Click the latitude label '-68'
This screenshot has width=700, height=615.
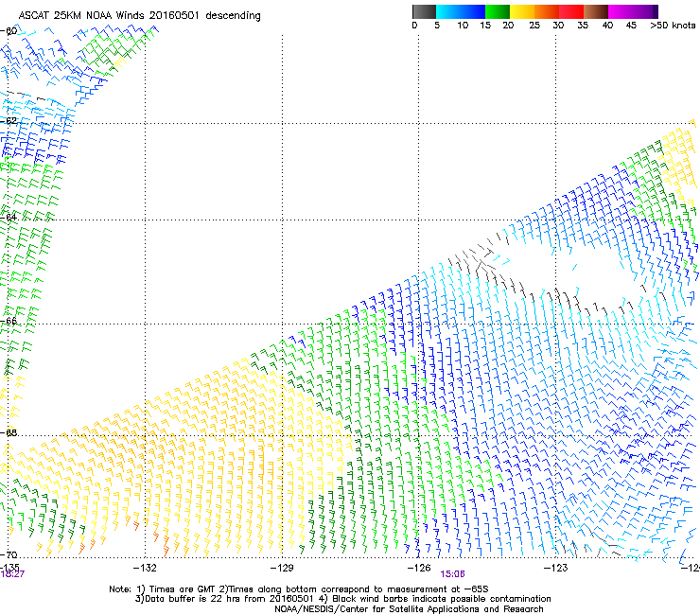[9, 432]
